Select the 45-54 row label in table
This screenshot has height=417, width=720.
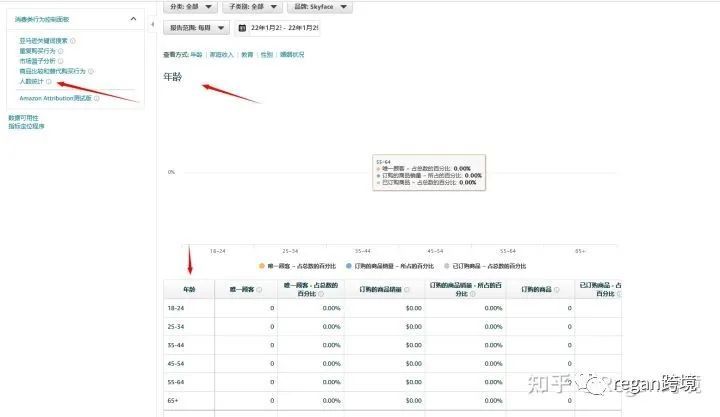[x=176, y=363]
